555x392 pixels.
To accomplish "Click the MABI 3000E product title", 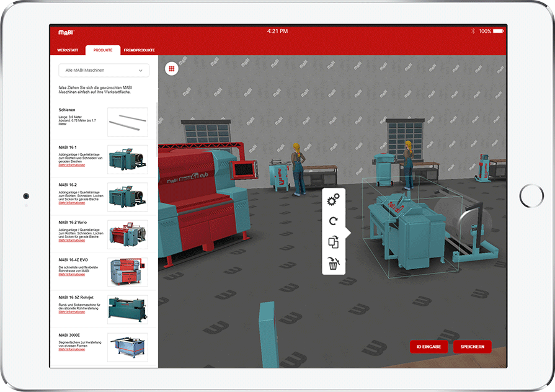I will (x=69, y=335).
